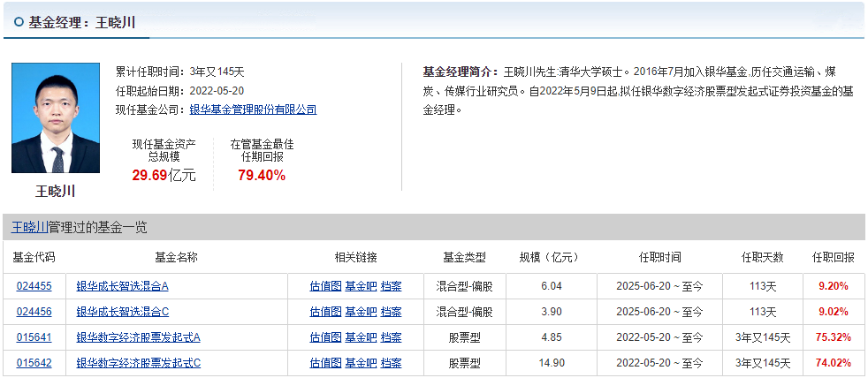Click the 75.32% return cell
The image size is (868, 378).
(x=834, y=337)
